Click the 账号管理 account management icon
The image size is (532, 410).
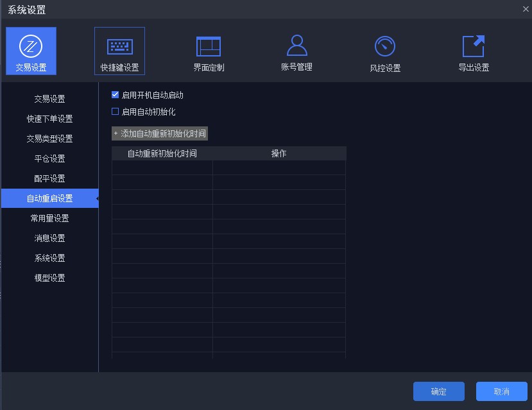[x=296, y=51]
